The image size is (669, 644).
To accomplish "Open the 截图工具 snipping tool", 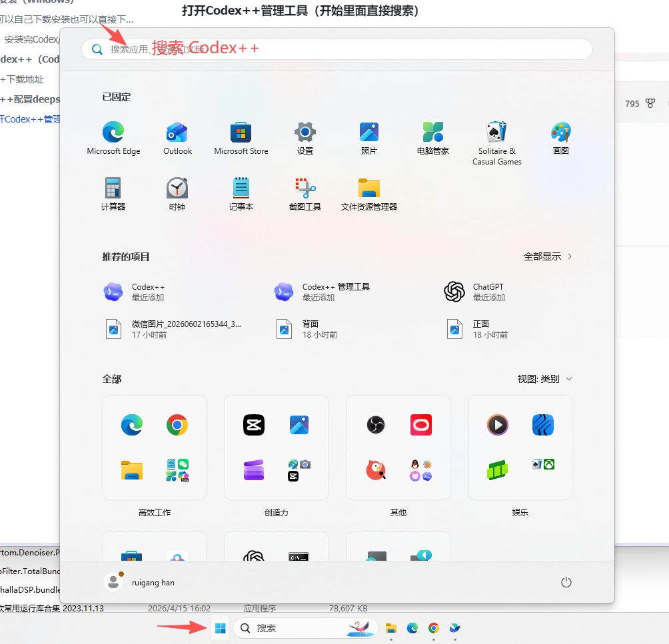I will coord(305,194).
